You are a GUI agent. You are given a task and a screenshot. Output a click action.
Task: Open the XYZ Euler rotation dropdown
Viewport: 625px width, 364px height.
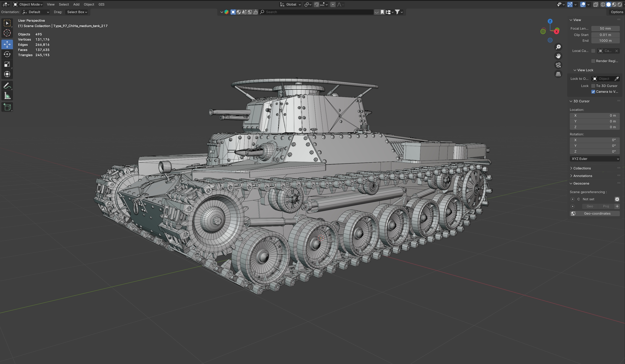click(x=595, y=159)
